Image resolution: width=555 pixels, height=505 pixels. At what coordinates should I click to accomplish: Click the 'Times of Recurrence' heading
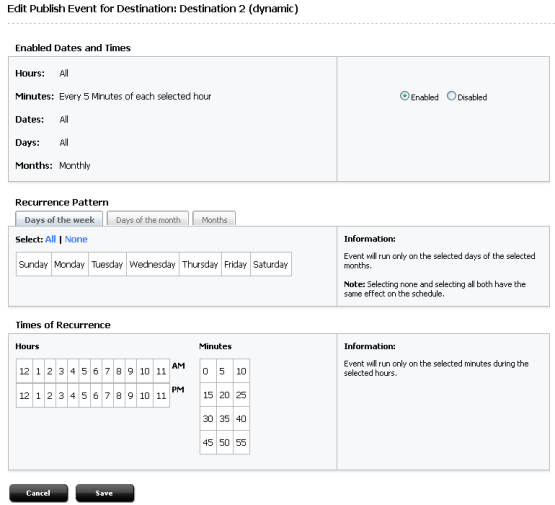[63, 325]
